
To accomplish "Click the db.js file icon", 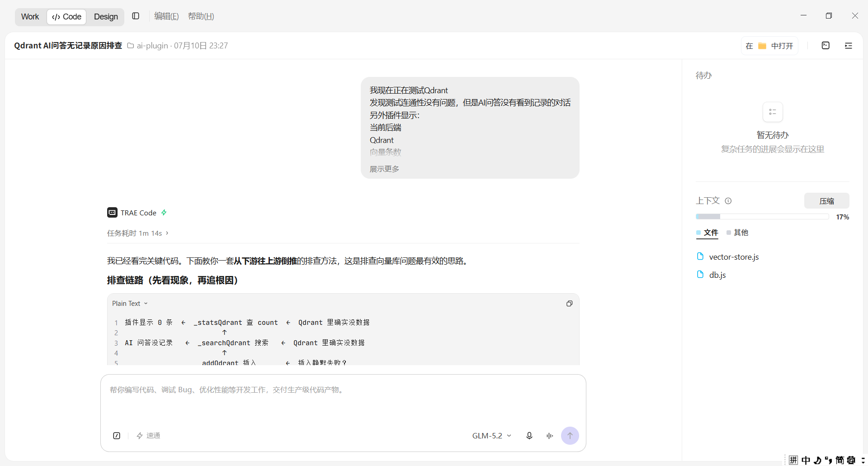I will pos(700,275).
